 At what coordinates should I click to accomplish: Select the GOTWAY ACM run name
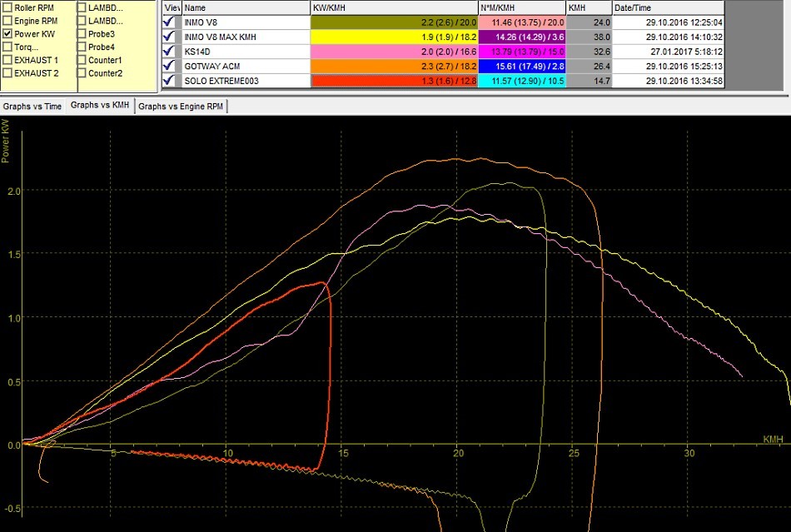211,66
